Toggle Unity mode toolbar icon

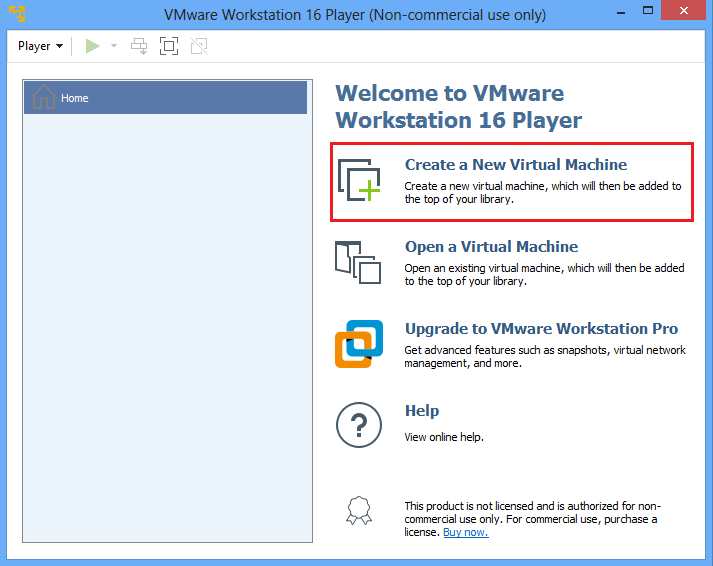tap(199, 46)
